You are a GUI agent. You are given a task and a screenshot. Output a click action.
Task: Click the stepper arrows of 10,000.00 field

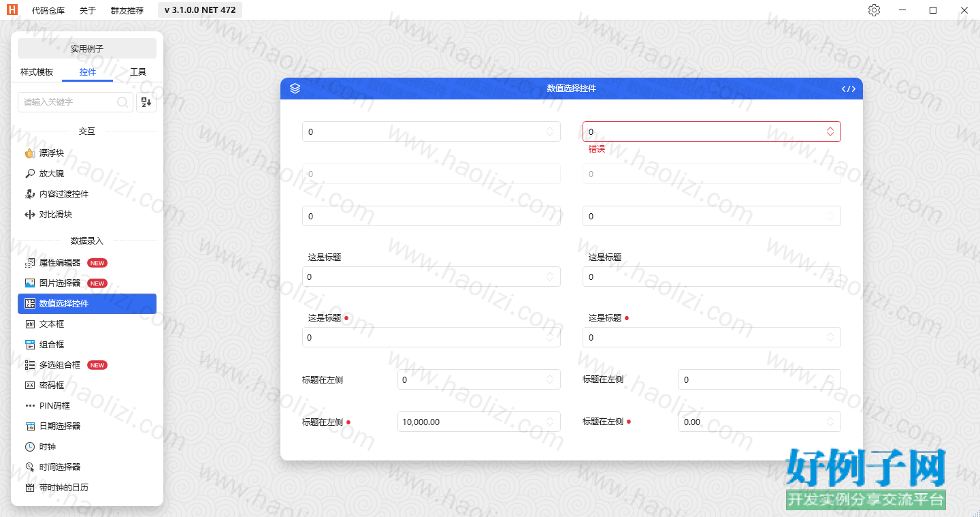550,422
